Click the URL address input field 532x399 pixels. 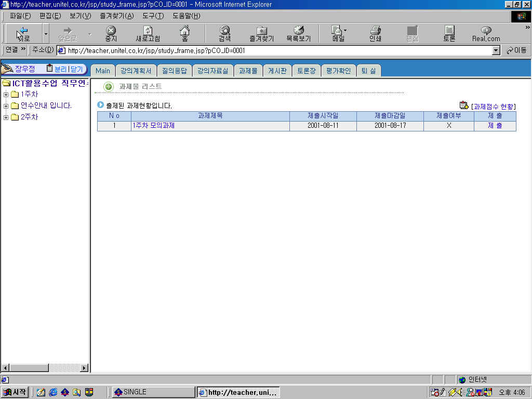(275, 50)
